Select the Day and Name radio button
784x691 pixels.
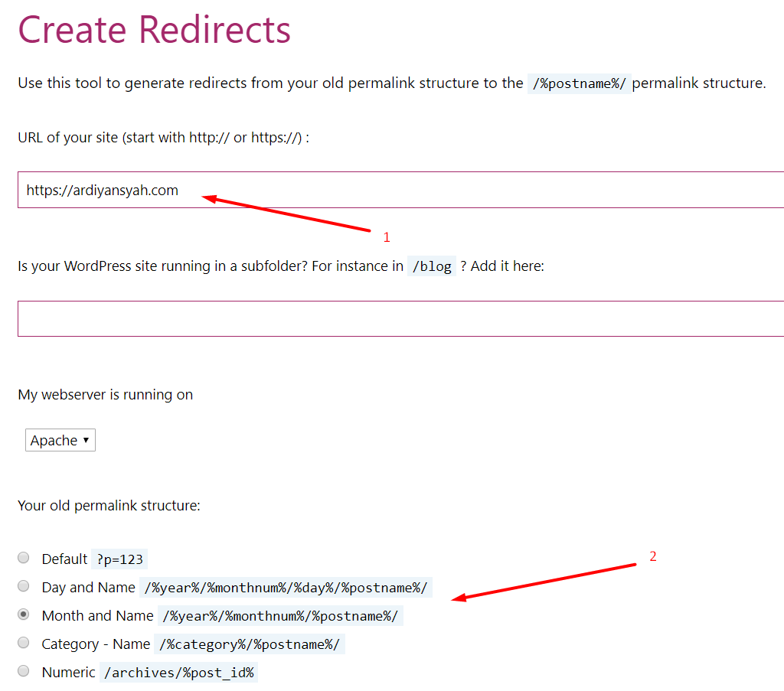(x=24, y=586)
